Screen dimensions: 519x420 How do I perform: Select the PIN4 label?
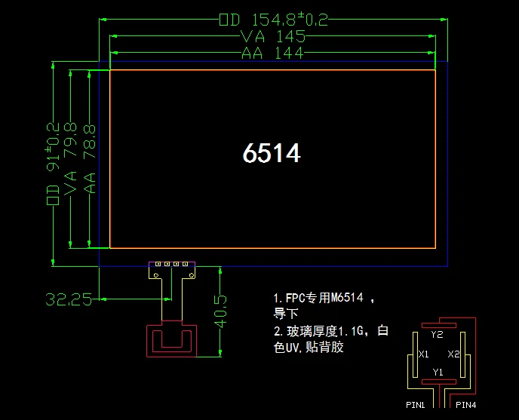[465, 405]
